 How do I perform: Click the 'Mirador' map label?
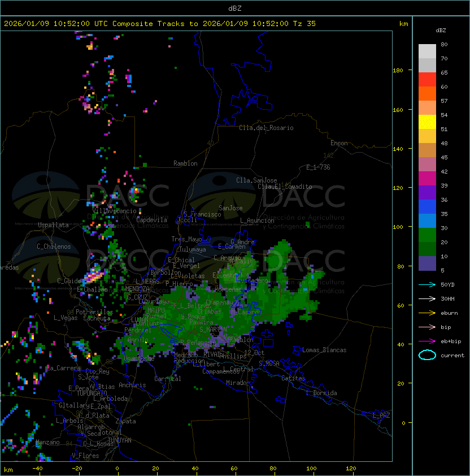click(x=238, y=383)
